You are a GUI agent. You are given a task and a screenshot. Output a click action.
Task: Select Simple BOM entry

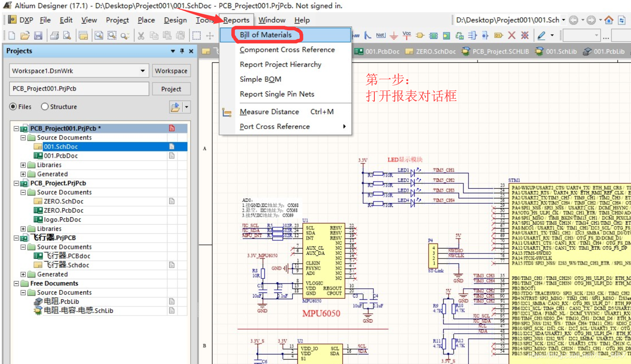260,79
